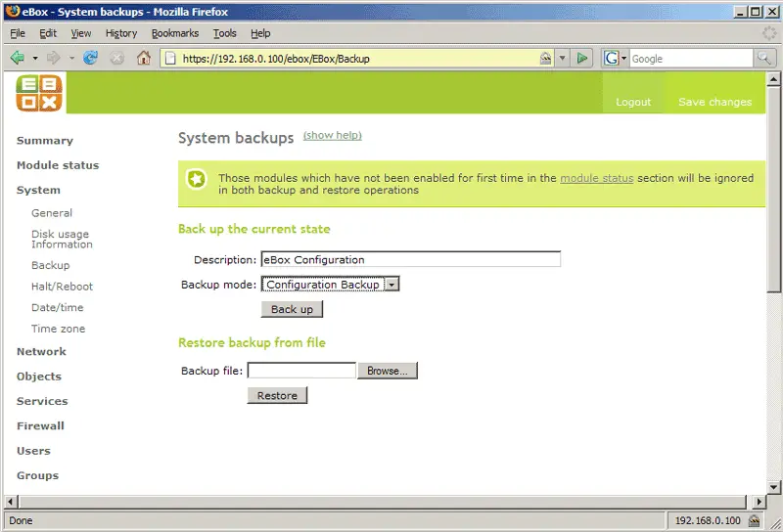The image size is (783, 532).
Task: Open the forward history dropdown arrow
Action: tap(71, 59)
